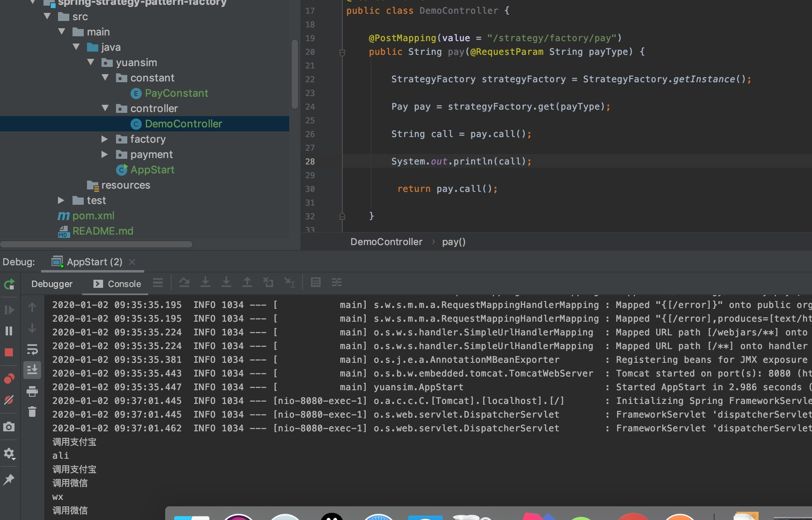Toggle scroll to end of console

coord(32,369)
